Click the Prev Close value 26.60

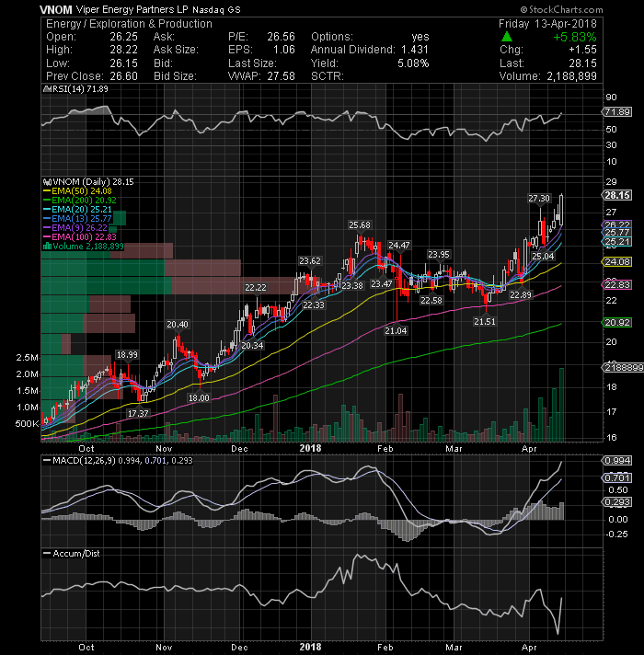click(x=123, y=76)
